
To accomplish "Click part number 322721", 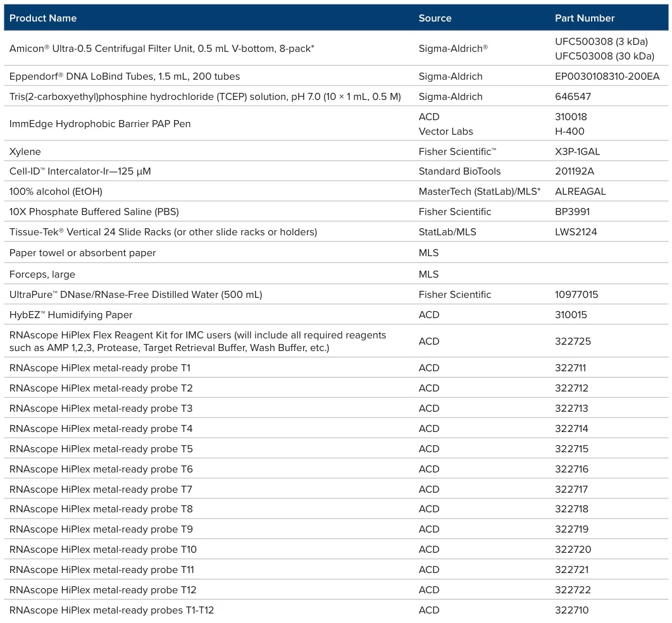I will pyautogui.click(x=572, y=569).
